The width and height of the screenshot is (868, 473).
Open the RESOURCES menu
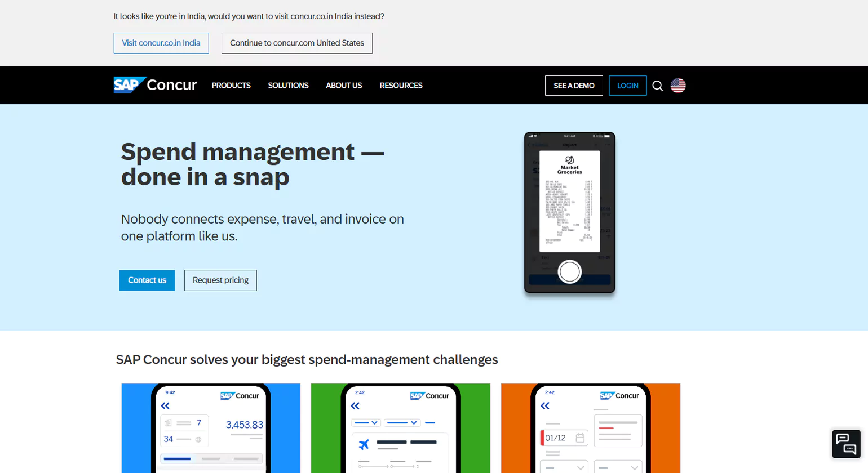point(401,86)
